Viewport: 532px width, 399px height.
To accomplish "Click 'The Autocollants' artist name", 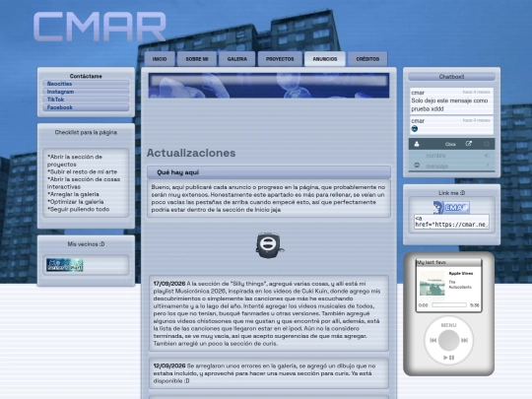I will click(x=460, y=285).
